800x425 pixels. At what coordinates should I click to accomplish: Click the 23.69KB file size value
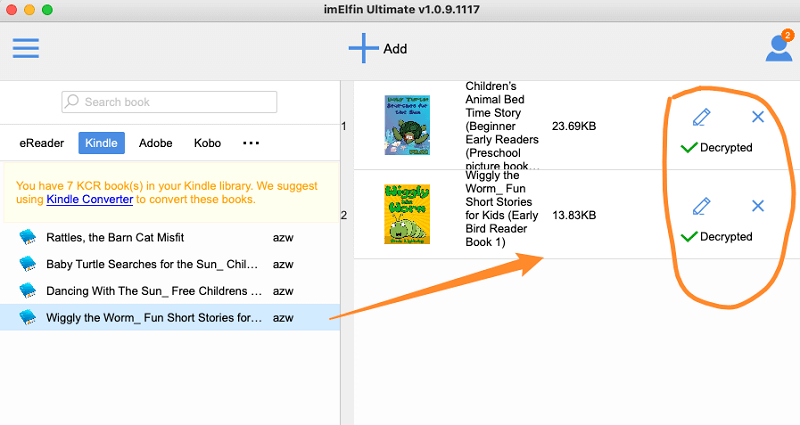point(574,126)
